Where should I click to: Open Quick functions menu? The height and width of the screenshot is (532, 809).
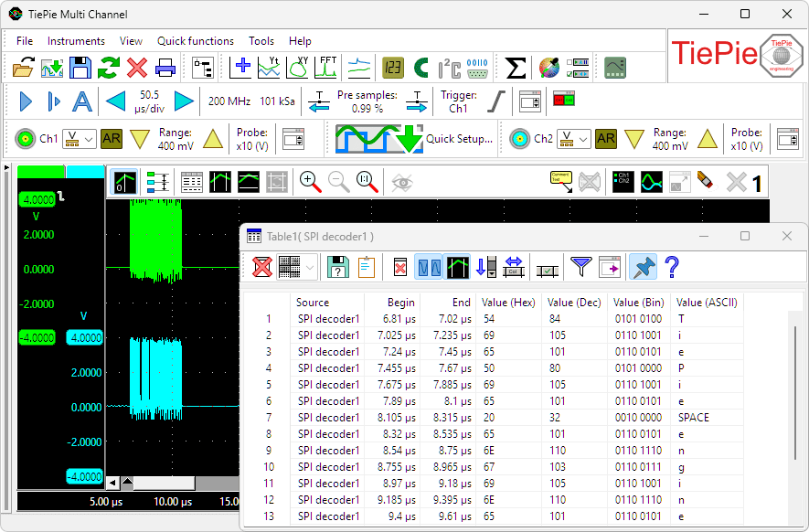[x=195, y=41]
